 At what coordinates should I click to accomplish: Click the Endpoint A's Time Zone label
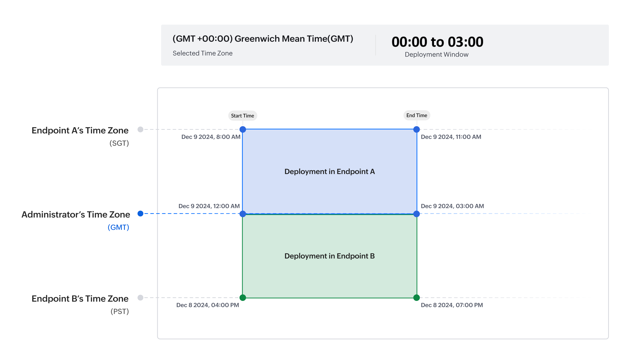(80, 131)
